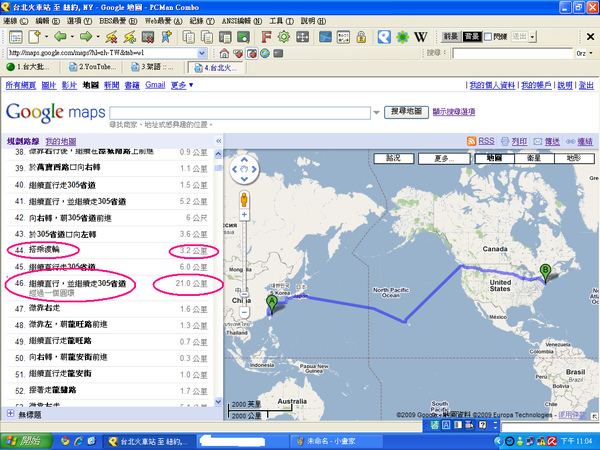Screen dimensions: 600x450
Task: Go back with the green left arrow
Action: 60,37
